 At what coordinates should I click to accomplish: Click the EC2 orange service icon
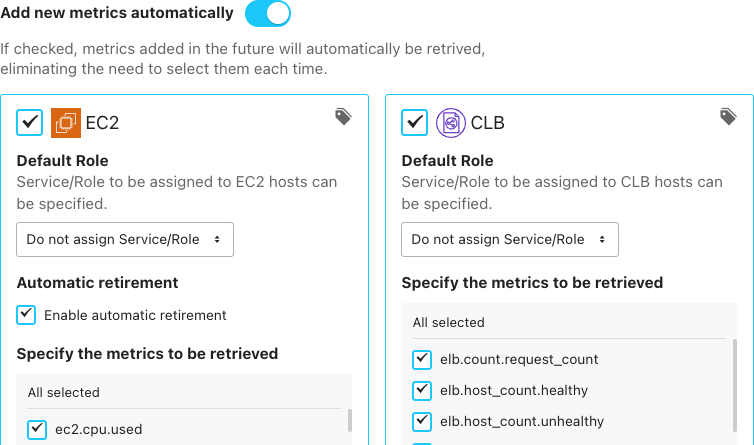(x=66, y=123)
